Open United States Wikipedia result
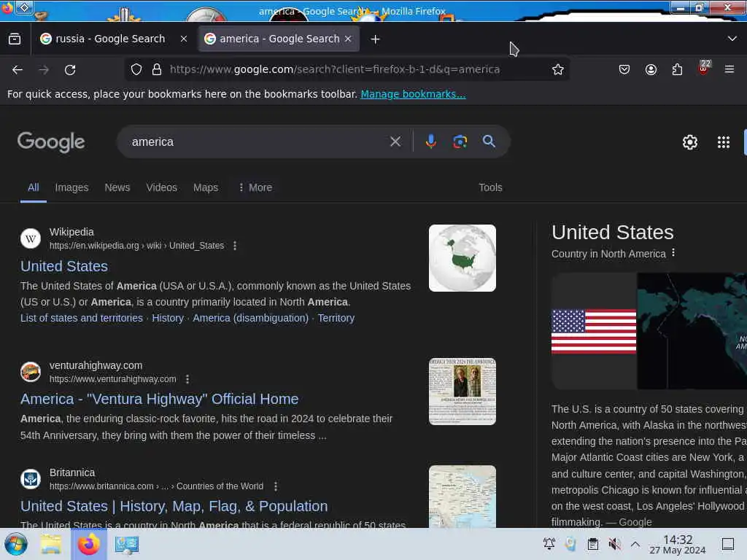This screenshot has height=560, width=747. click(x=64, y=266)
